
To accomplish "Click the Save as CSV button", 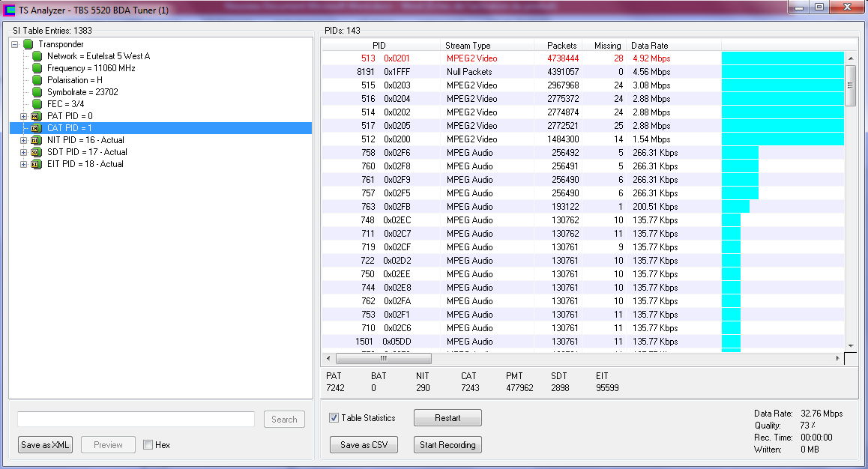I will click(365, 445).
